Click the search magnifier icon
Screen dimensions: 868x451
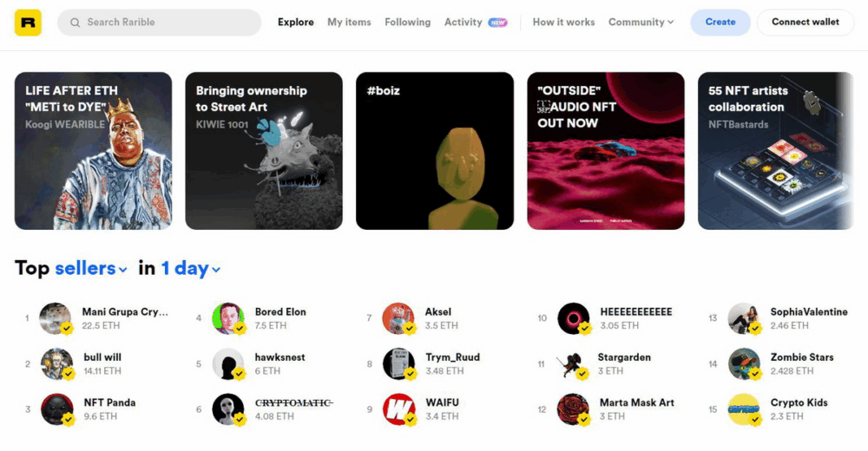click(76, 23)
